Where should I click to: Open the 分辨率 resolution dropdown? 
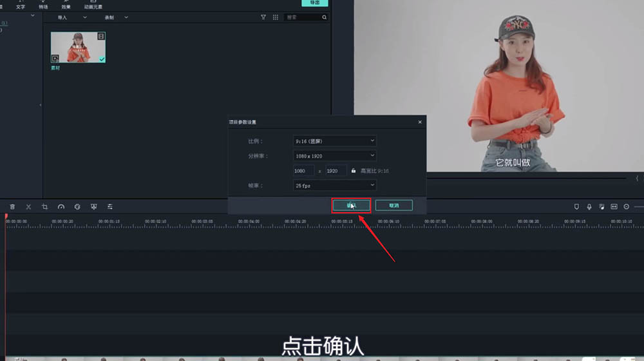(x=335, y=156)
